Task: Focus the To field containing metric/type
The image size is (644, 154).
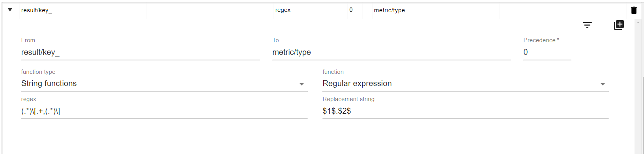Action: [x=391, y=52]
